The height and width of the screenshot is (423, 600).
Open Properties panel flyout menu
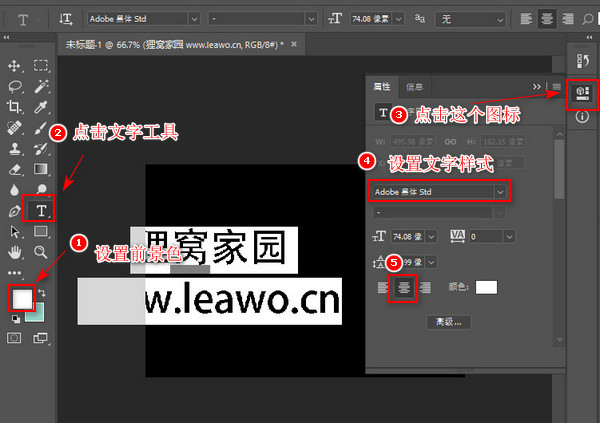click(x=556, y=87)
